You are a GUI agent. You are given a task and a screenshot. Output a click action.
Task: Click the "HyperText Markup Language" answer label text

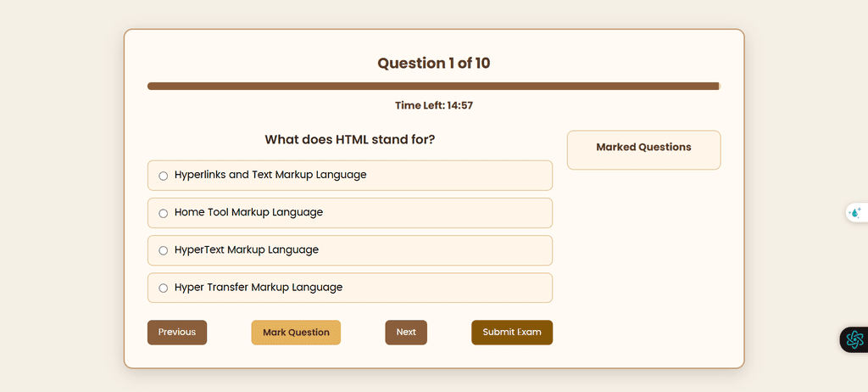pos(247,250)
